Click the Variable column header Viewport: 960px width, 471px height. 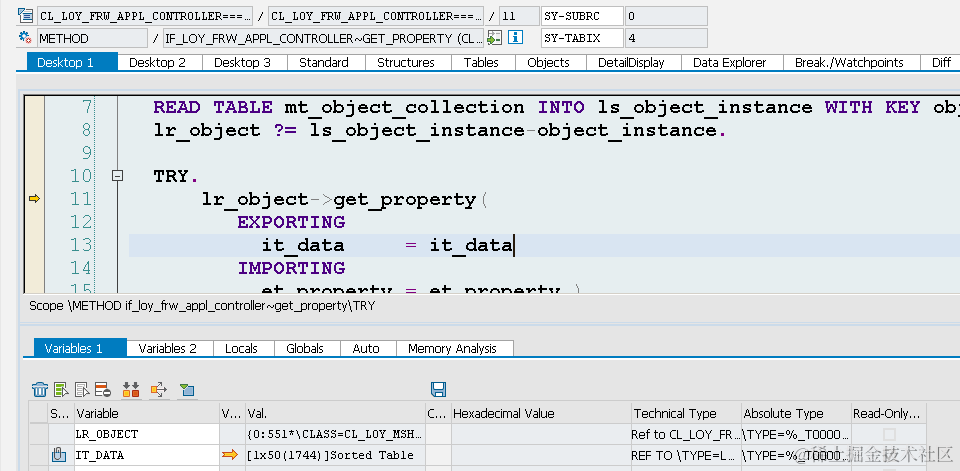tap(147, 413)
